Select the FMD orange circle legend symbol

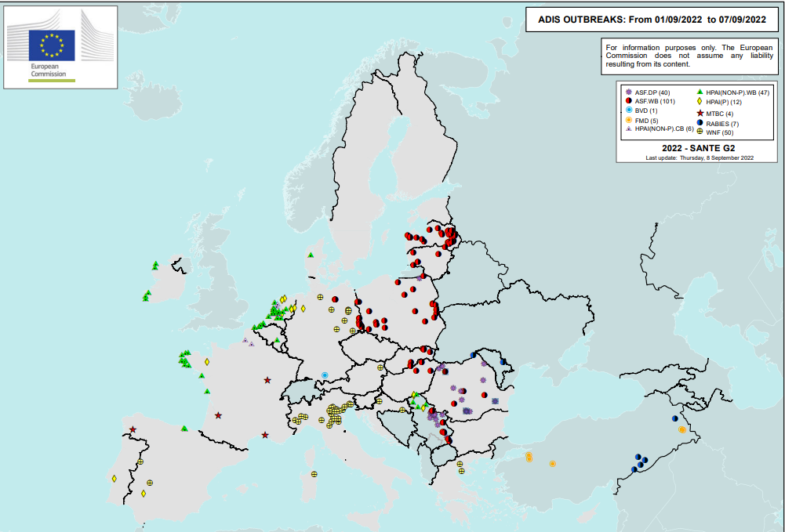pos(629,120)
